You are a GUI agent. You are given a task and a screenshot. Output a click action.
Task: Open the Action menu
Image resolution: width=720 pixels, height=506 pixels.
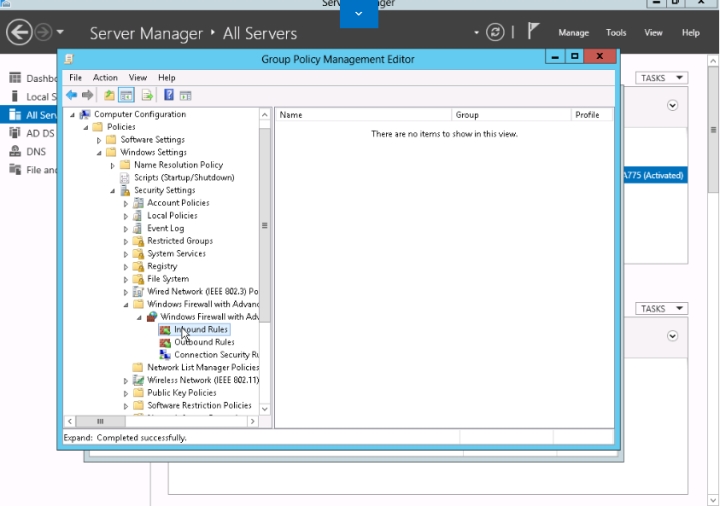tap(105, 78)
